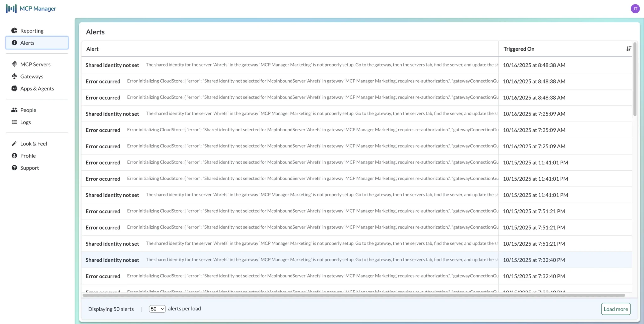Click the MCP Manager logo
Viewport: 644px width, 324px height.
pyautogui.click(x=31, y=9)
